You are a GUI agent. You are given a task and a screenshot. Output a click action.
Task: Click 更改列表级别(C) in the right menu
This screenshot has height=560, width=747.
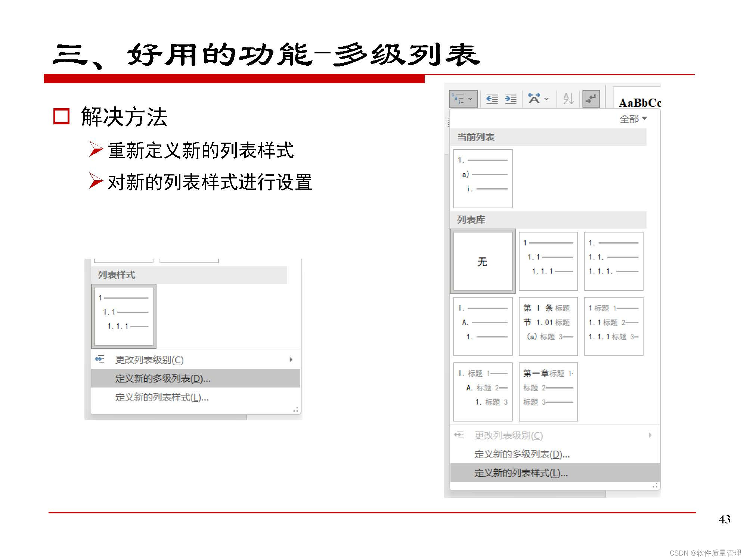[x=555, y=435]
